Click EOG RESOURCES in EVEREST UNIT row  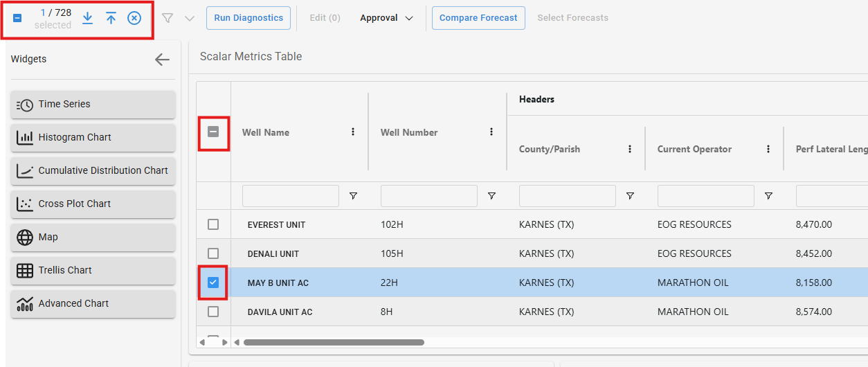[x=694, y=225]
